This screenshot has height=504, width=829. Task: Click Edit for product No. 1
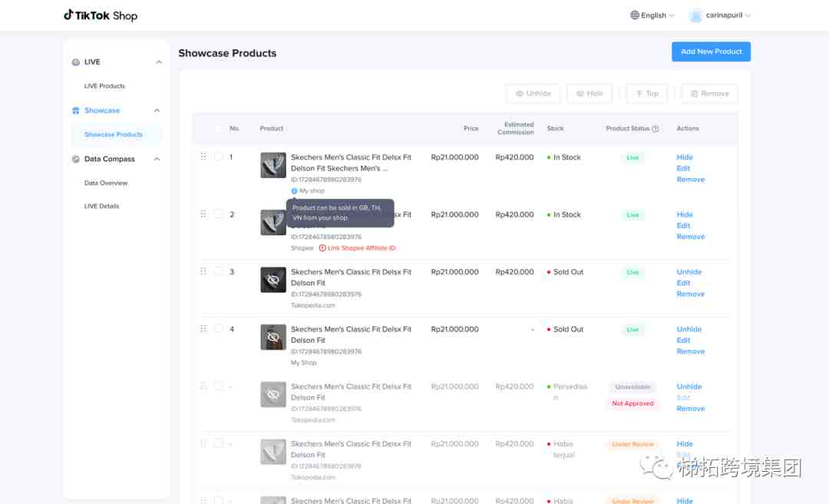tap(683, 168)
